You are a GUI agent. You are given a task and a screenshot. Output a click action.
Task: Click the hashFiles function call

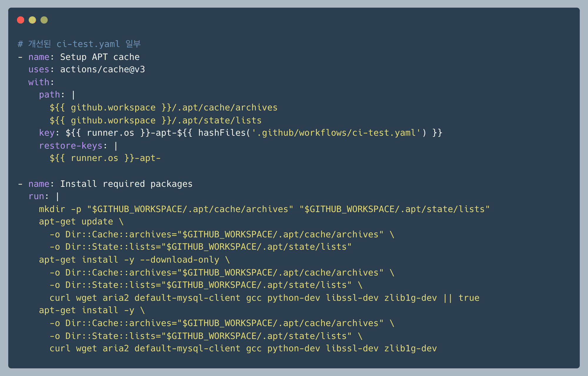pyautogui.click(x=222, y=133)
